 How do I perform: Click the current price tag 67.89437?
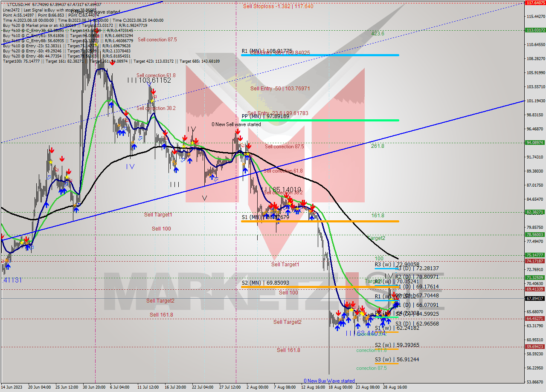(x=535, y=298)
